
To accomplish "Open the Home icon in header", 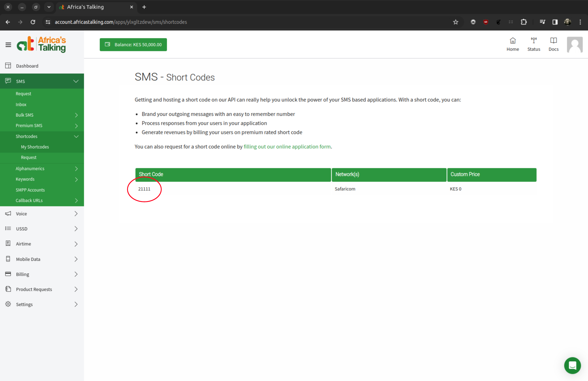I will (x=513, y=44).
